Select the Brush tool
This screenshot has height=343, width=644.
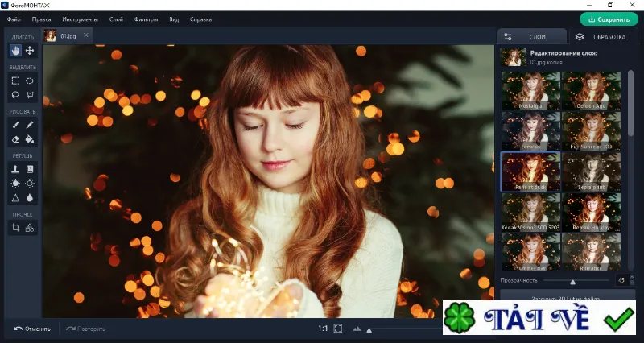tap(15, 125)
